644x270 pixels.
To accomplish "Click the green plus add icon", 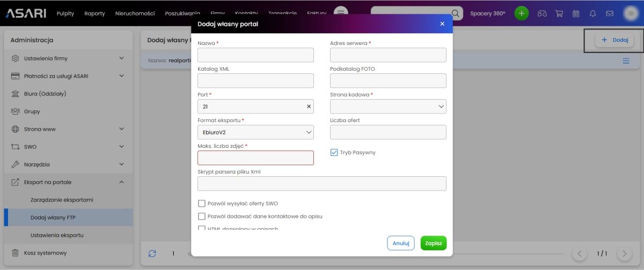I will tap(522, 13).
